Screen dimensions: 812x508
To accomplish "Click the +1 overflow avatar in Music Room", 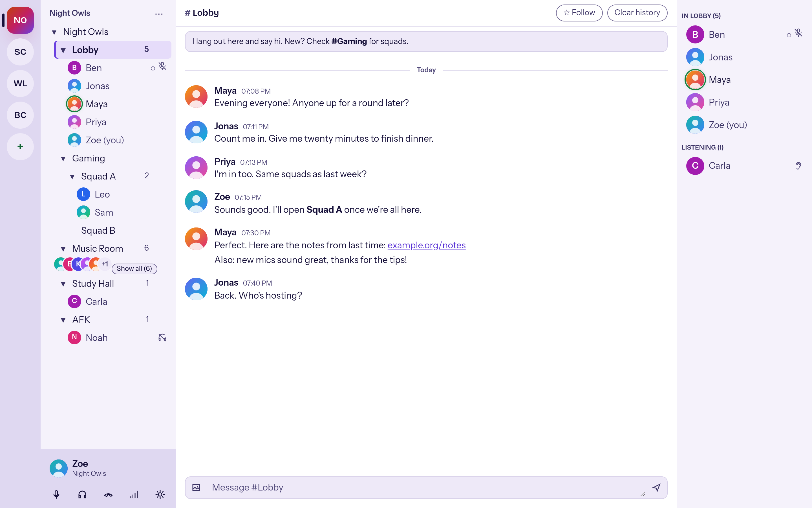I will pos(105,264).
